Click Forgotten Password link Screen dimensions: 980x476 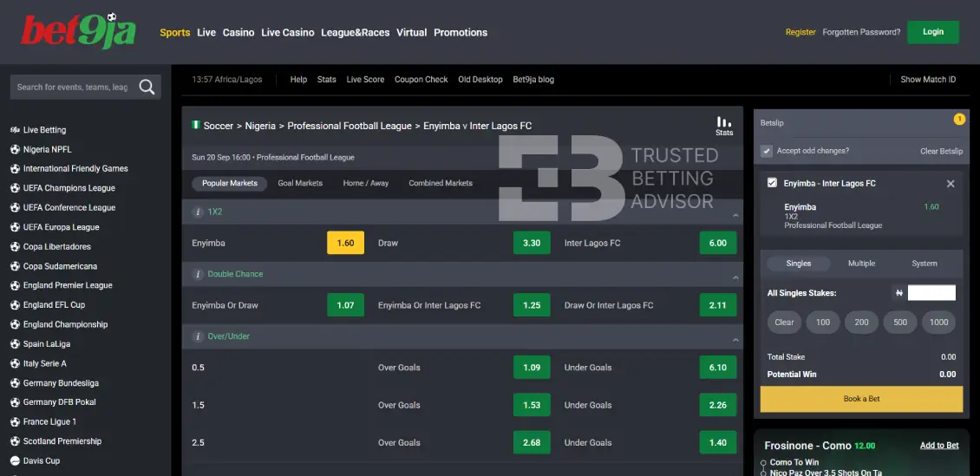[x=861, y=32]
